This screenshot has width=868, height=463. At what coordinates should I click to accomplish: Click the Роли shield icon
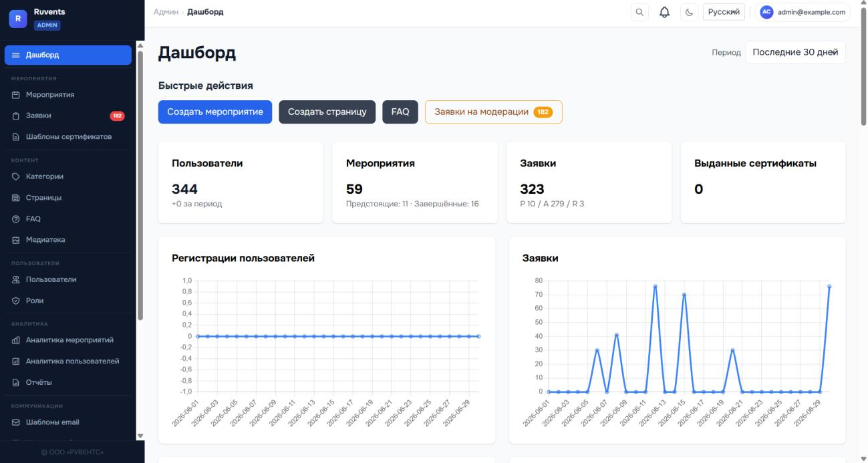pos(16,301)
